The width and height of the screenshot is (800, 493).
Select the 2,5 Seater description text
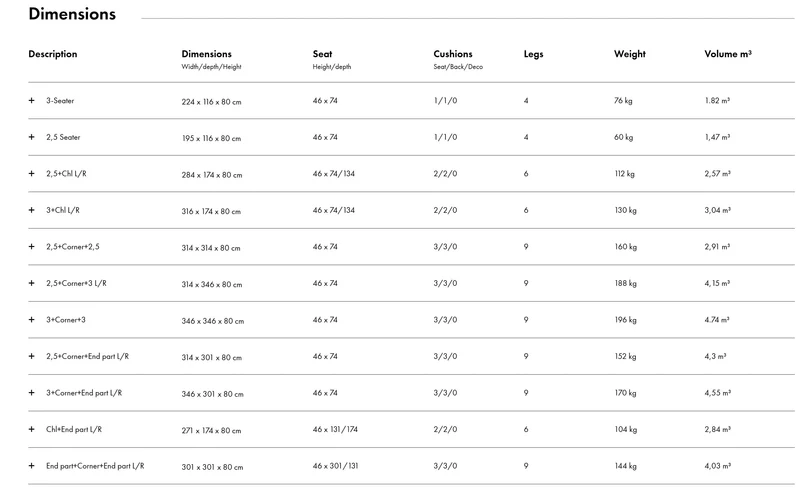point(63,137)
